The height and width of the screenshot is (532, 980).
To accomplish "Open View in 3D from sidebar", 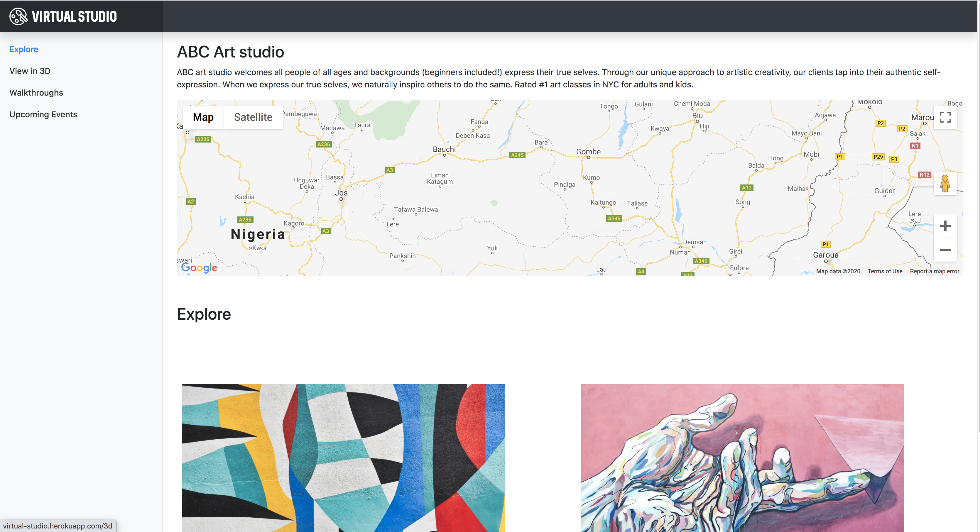I will (30, 71).
